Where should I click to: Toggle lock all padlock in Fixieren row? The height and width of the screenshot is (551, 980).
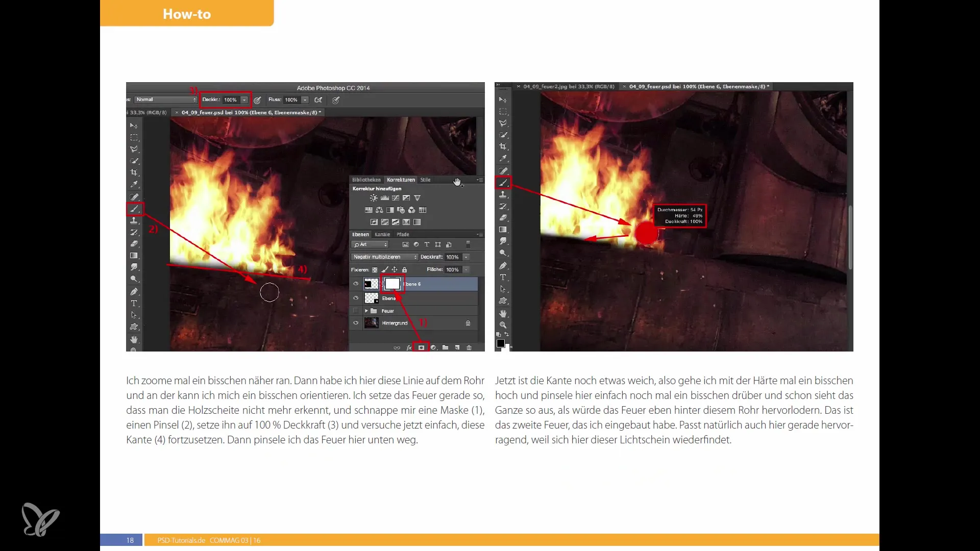[x=404, y=269]
